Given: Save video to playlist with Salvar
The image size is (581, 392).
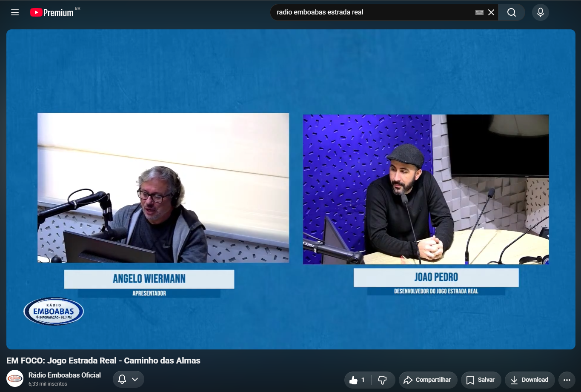Looking at the screenshot, I should pos(481,380).
